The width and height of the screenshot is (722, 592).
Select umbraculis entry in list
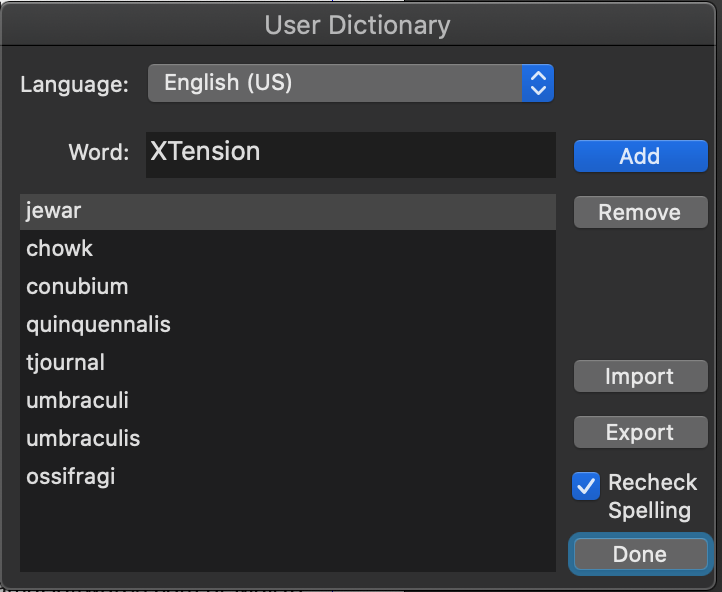click(x=288, y=438)
